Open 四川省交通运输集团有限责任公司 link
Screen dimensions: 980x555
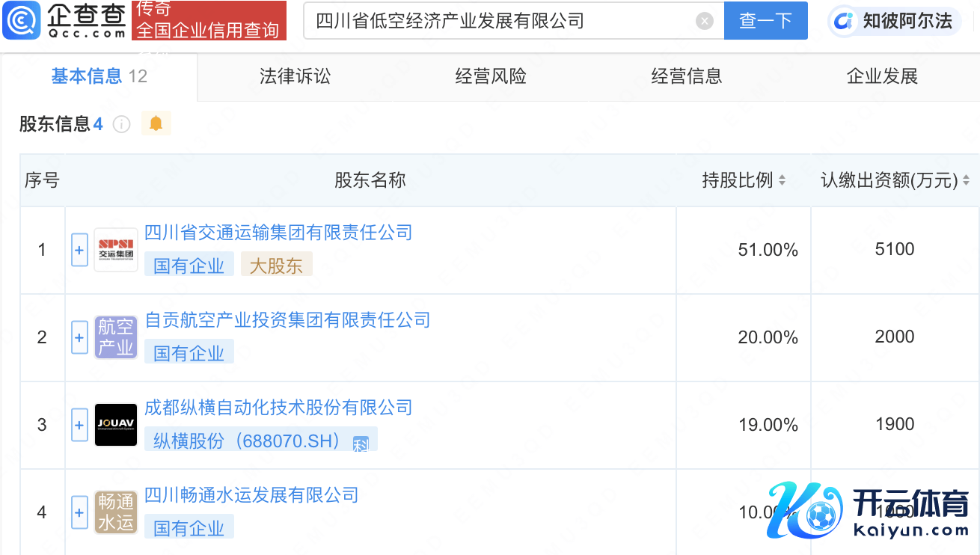[x=278, y=233]
